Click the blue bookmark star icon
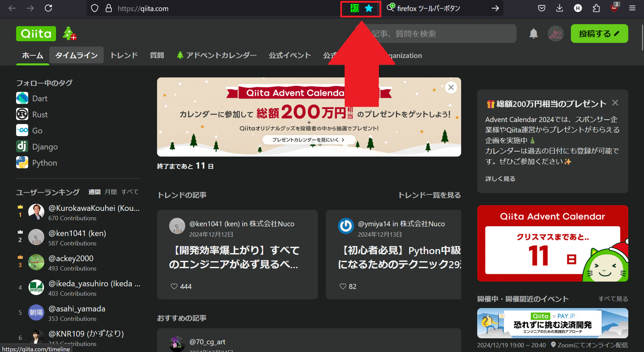This screenshot has height=352, width=644. click(x=369, y=8)
